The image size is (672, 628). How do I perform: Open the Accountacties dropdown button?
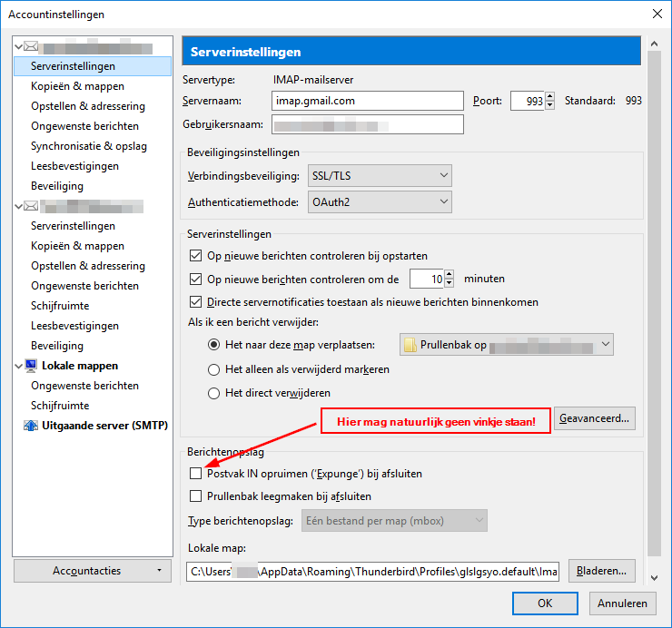tap(93, 571)
